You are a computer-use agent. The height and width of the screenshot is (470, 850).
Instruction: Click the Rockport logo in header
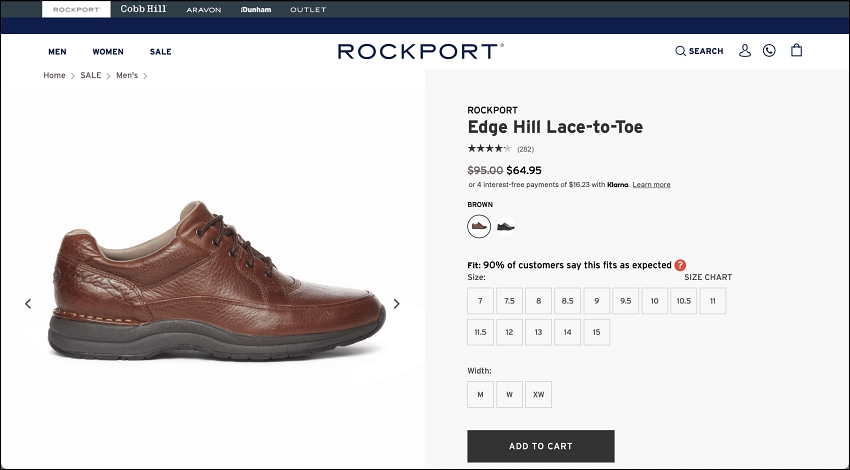coord(421,51)
